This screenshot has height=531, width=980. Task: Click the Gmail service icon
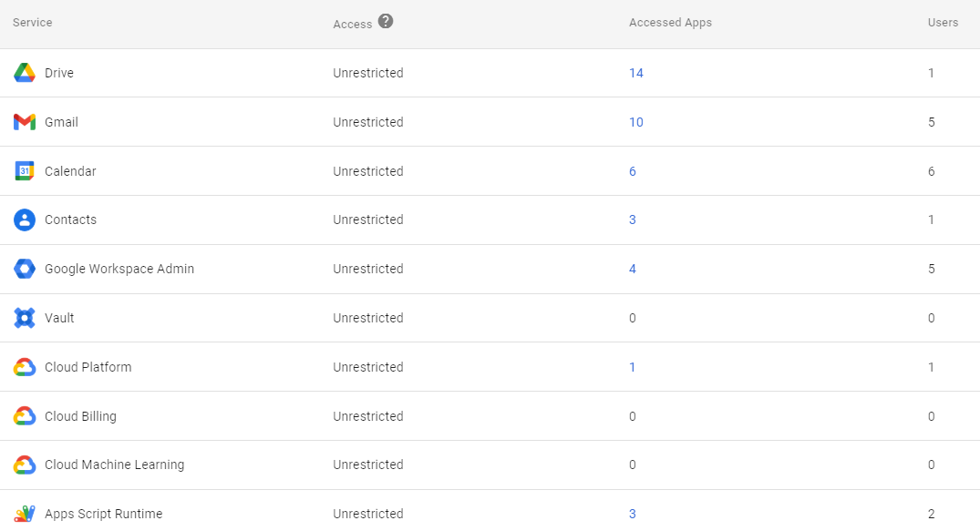point(24,122)
